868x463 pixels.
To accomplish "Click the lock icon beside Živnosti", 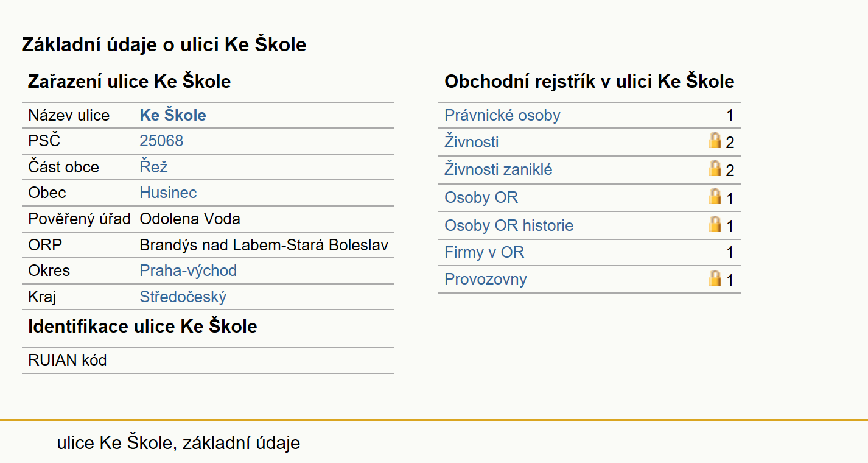I will 715,141.
